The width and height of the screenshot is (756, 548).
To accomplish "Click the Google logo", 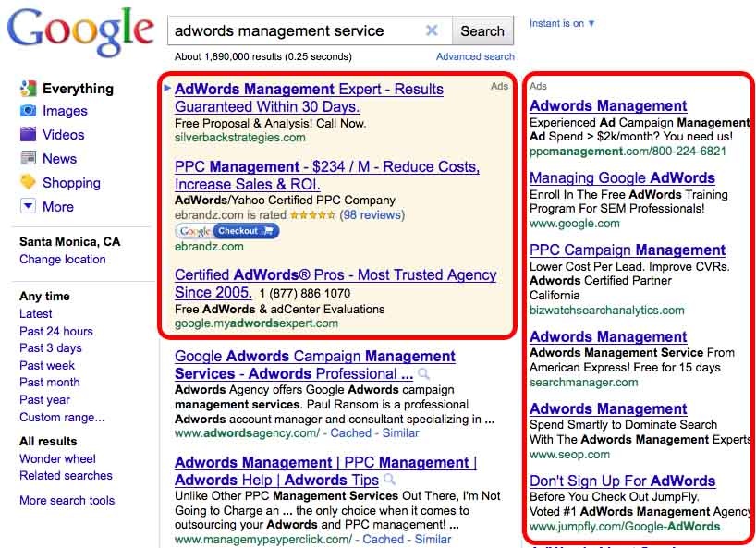I will [80, 31].
